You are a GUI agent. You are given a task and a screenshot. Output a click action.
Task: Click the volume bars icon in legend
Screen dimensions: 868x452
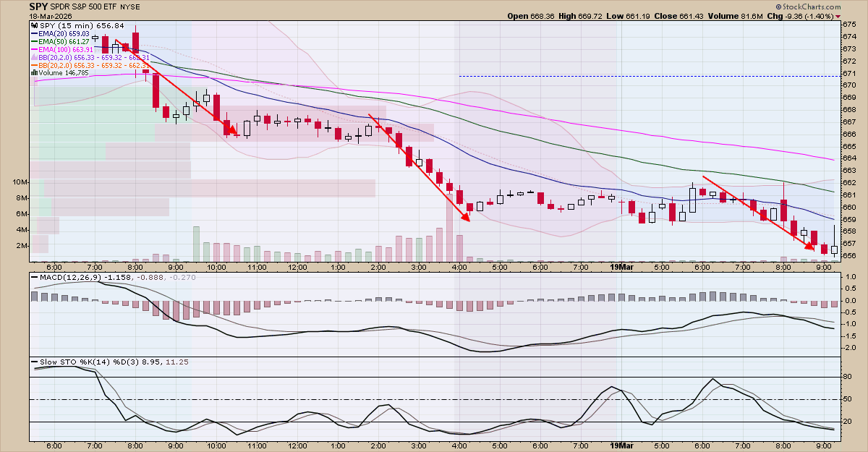[x=33, y=72]
